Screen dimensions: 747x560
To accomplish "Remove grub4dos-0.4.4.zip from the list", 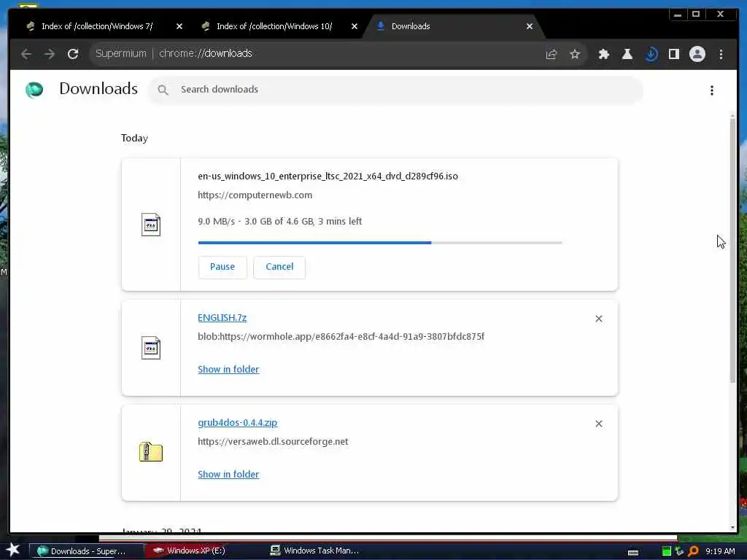I will point(599,424).
